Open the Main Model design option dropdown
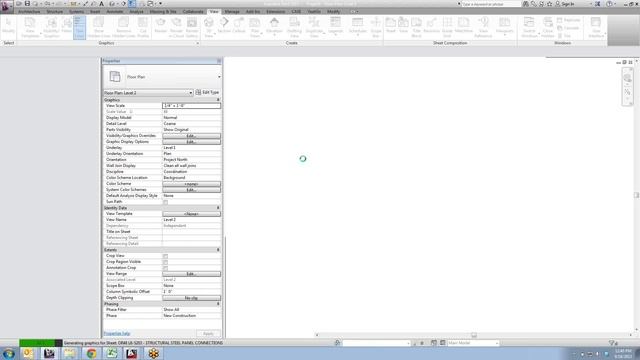This screenshot has width=640, height=360. tap(473, 343)
